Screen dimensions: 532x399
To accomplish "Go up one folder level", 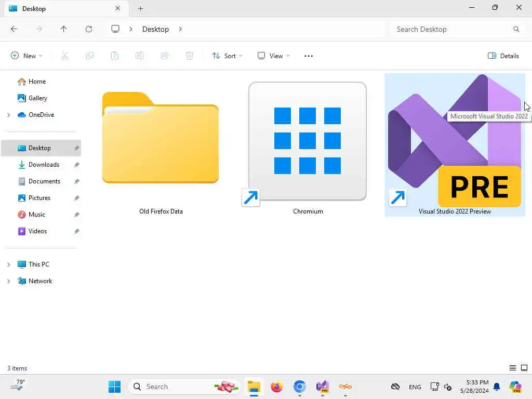I will [x=63, y=29].
